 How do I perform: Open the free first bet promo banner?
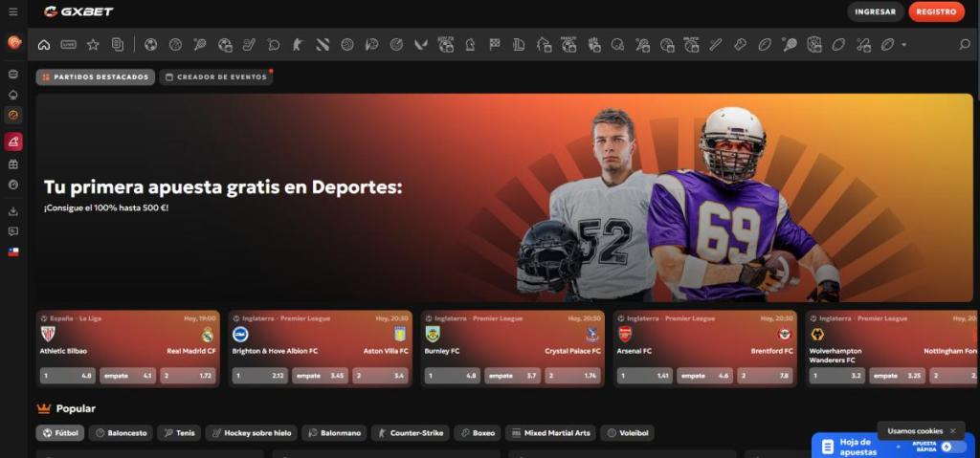pyautogui.click(x=504, y=197)
